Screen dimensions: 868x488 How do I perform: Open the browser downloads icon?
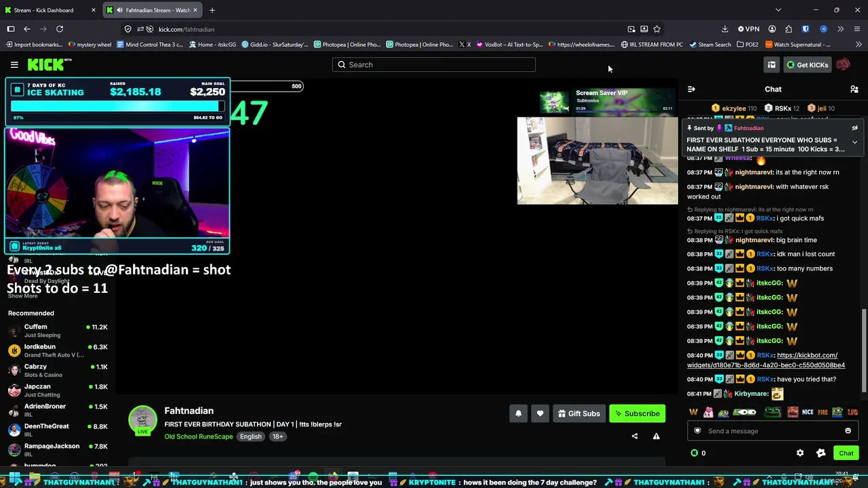point(725,29)
